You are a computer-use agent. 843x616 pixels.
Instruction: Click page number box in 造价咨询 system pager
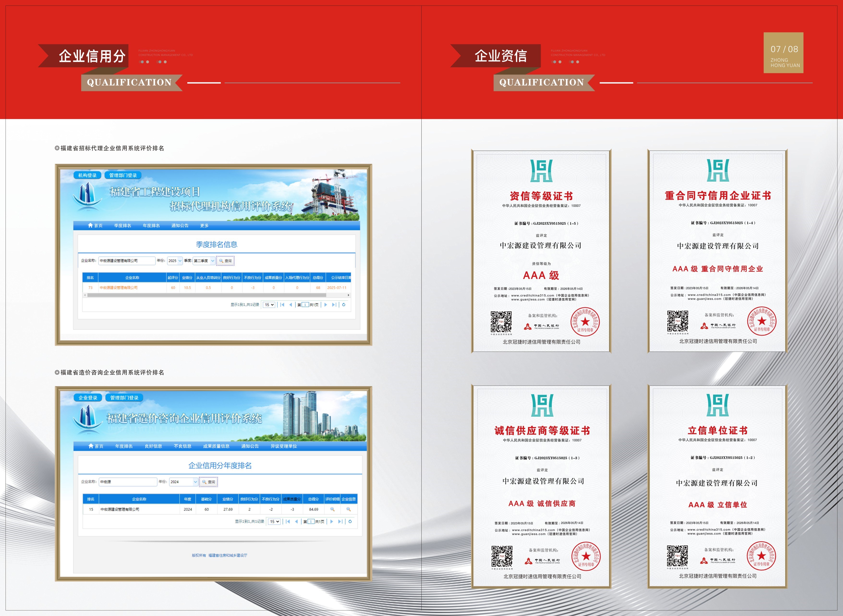[311, 521]
